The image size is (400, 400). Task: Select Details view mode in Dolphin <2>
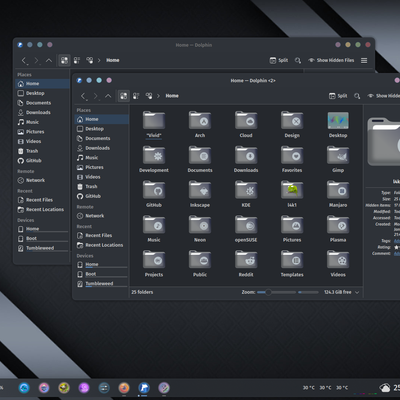[149, 96]
